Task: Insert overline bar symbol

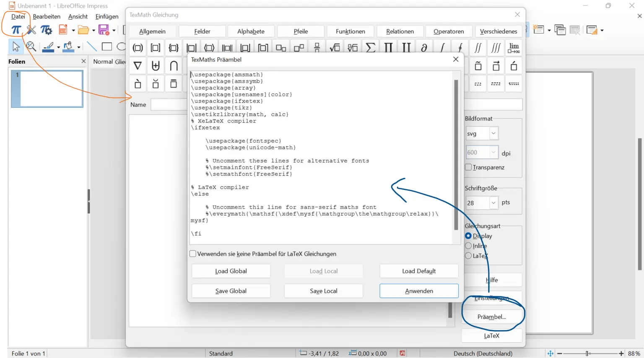Action: 174,83
